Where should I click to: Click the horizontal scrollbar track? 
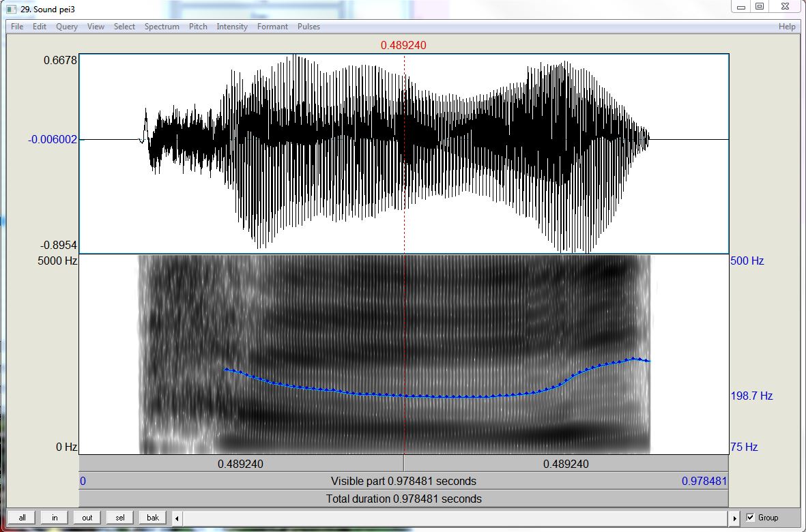455,518
